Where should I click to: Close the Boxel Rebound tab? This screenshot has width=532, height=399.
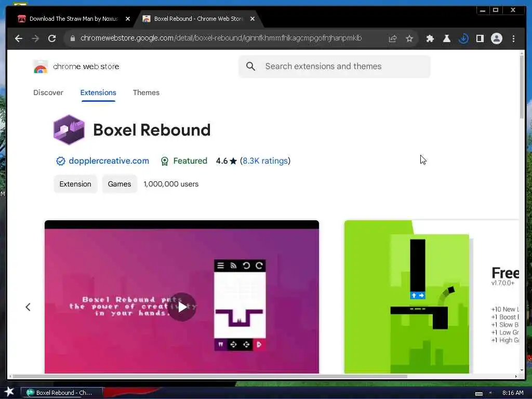(x=252, y=19)
